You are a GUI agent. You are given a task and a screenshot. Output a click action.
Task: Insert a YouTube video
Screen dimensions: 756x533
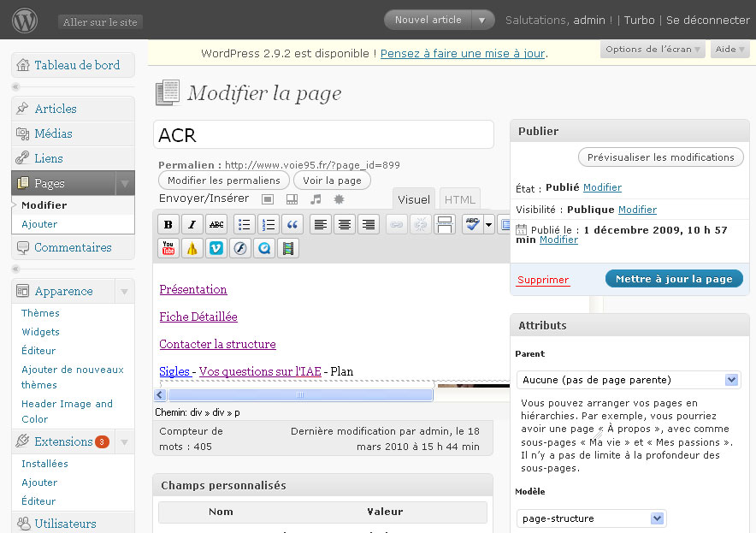click(168, 248)
